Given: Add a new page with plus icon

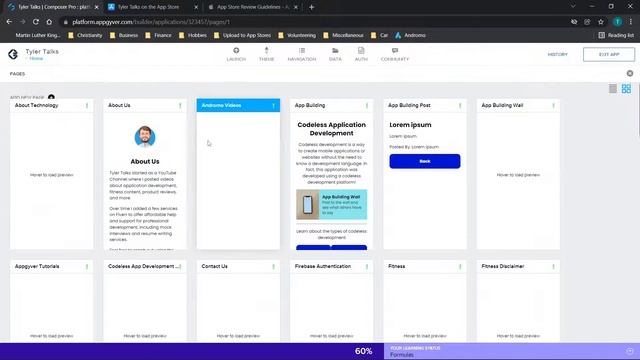Looking at the screenshot, I should [x=51, y=97].
